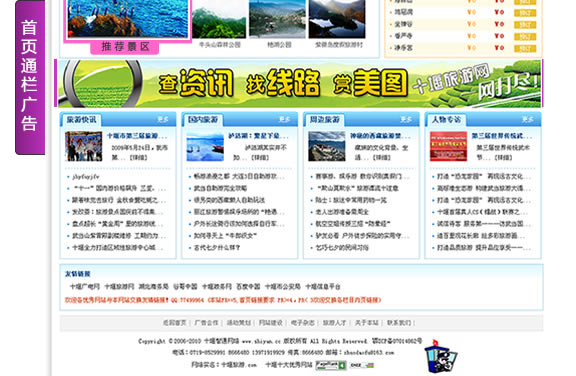Select the 国内旅游 section tab
The height and width of the screenshot is (376, 576).
(x=203, y=120)
